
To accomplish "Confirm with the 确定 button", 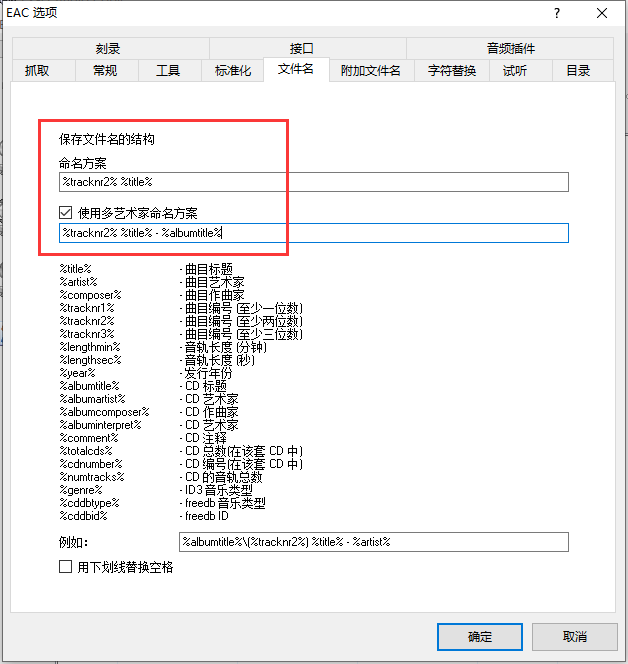I will pos(480,636).
